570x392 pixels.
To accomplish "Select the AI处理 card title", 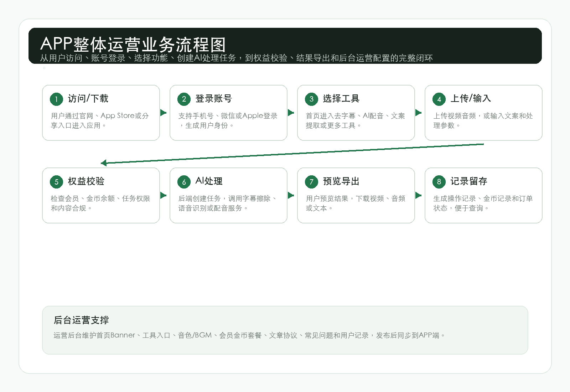I will click(209, 181).
